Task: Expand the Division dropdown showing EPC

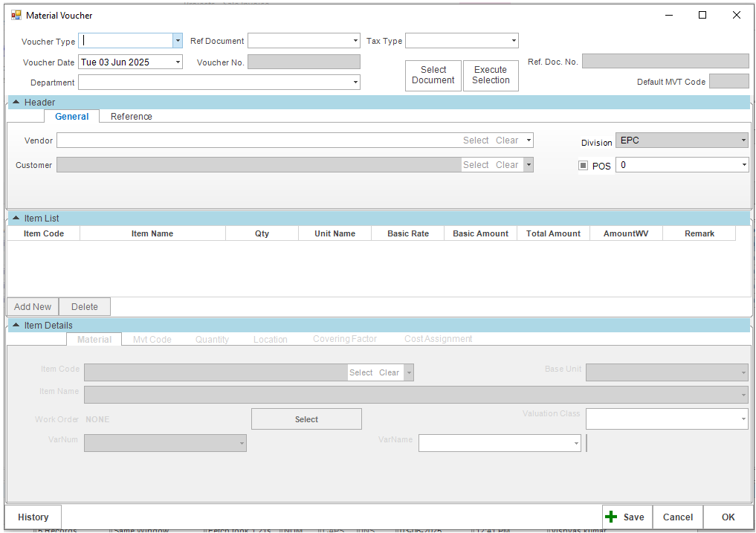Action: 743,140
